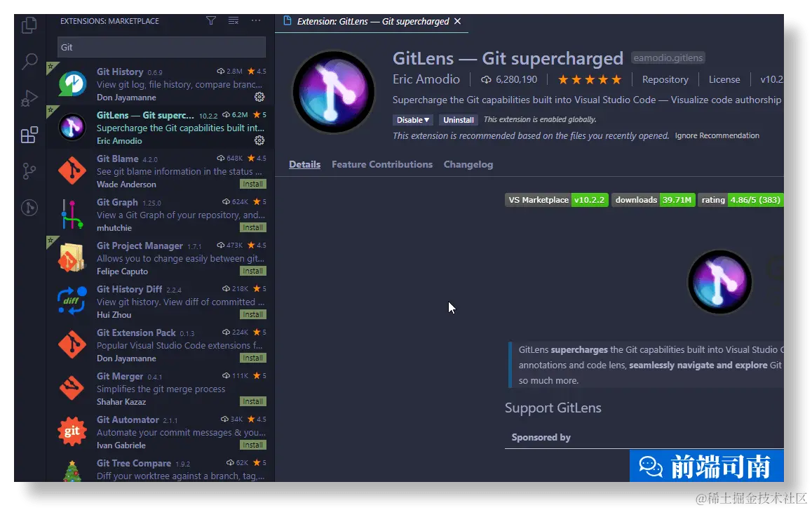The width and height of the screenshot is (812, 510).
Task: Select the GitLens list entry title
Action: pos(145,115)
